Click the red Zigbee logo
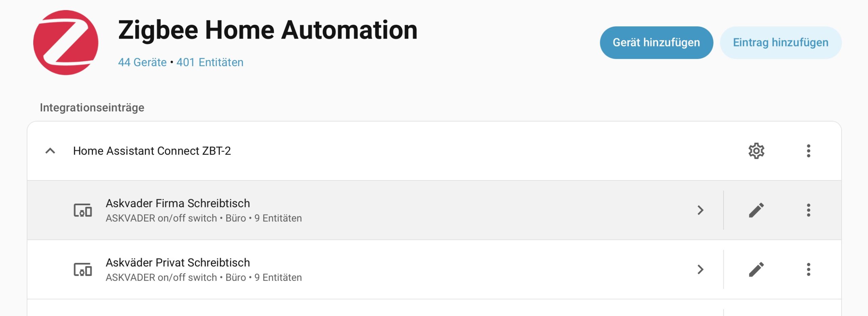This screenshot has width=868, height=316. [x=66, y=43]
